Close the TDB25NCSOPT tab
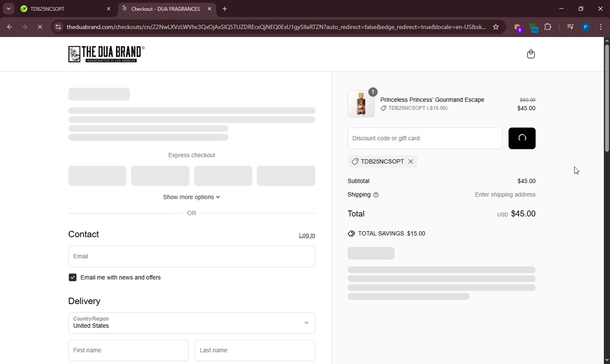 click(x=109, y=9)
